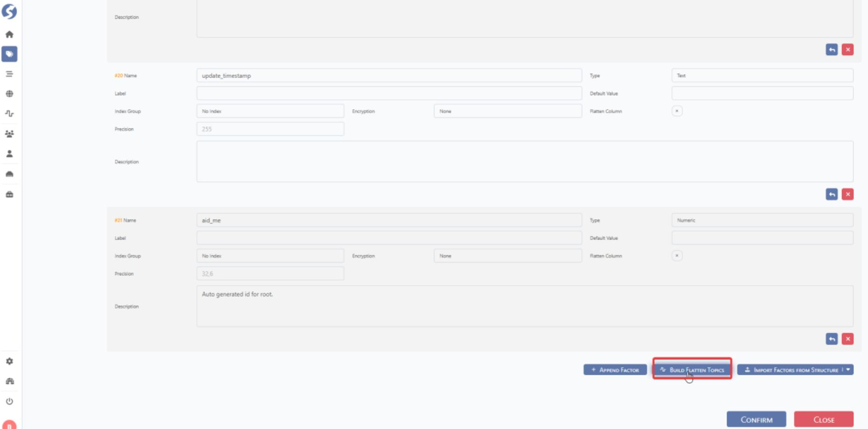
Task: Click the Confirm button
Action: coord(756,420)
